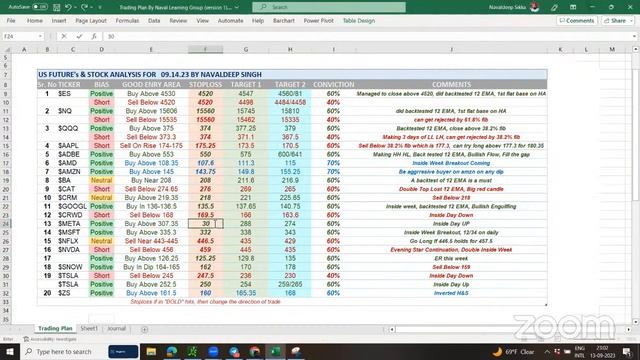Click the CONVICTION column header cell
This screenshot has height=360, width=640.
(x=333, y=84)
